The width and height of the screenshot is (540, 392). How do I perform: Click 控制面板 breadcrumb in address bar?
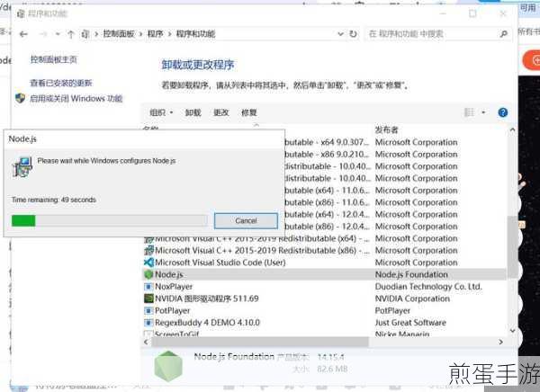click(x=119, y=34)
